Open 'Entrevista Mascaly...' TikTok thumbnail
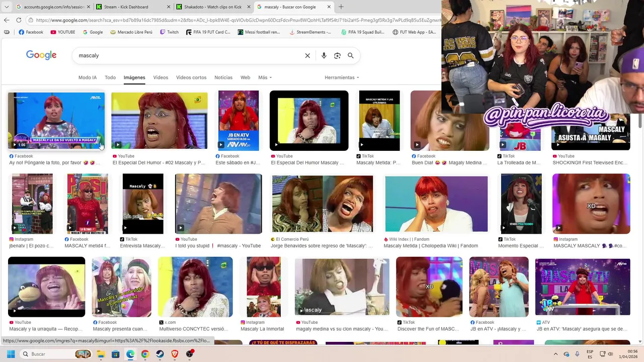This screenshot has height=362, width=644. point(143,204)
